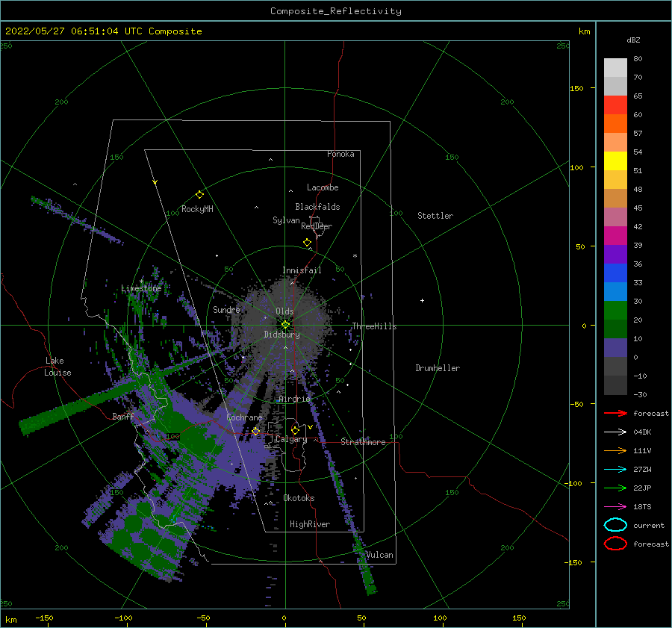
Task: Select the red swatch between 65 and 60 dBZ
Action: tap(615, 105)
